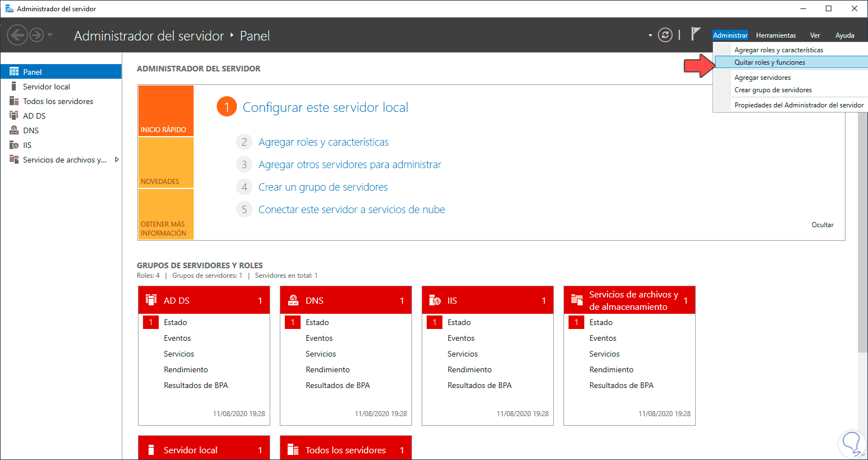Click Estado in Servicios de archivos tile
The width and height of the screenshot is (868, 460).
601,322
